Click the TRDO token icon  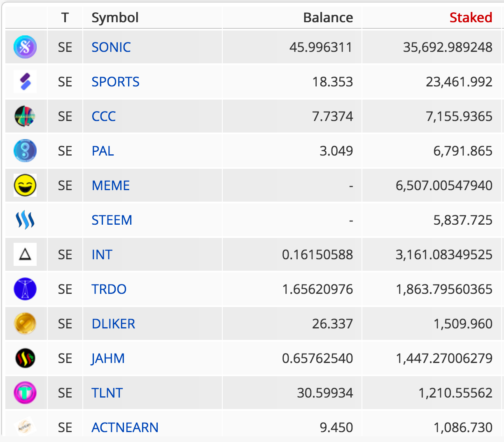click(25, 289)
